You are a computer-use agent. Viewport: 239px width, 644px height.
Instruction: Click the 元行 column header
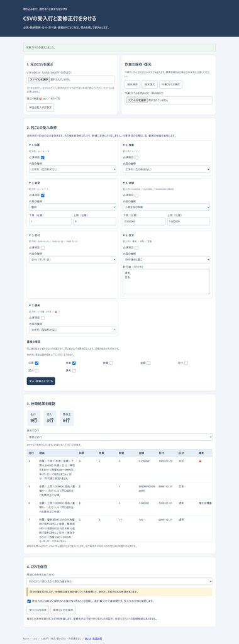click(x=32, y=453)
